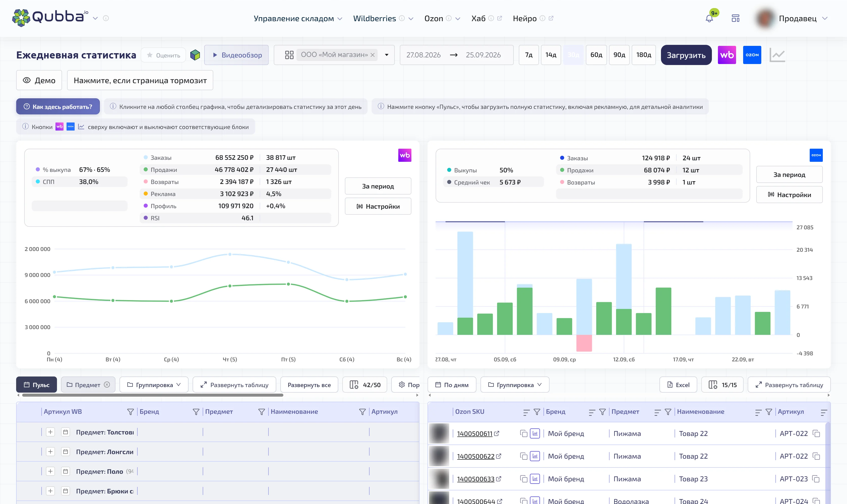Image resolution: width=847 pixels, height=504 pixels.
Task: Toggle Демо mode with the eye
Action: (x=39, y=80)
